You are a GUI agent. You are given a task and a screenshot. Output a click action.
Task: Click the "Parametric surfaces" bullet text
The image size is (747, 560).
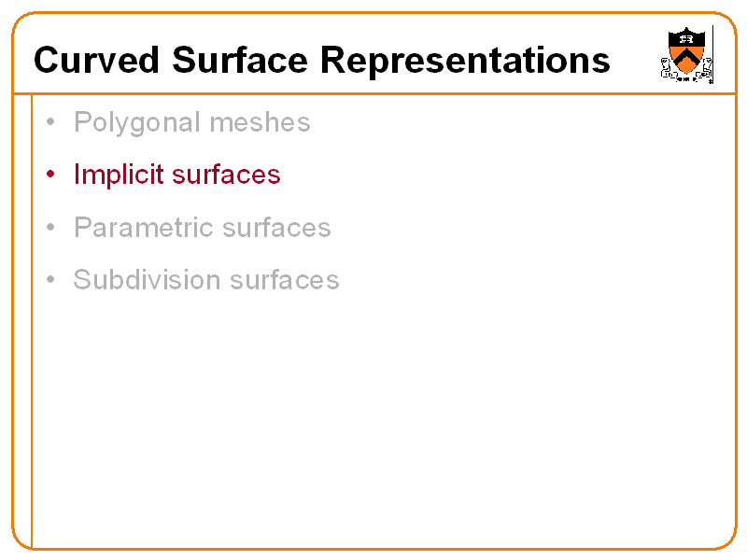click(202, 228)
